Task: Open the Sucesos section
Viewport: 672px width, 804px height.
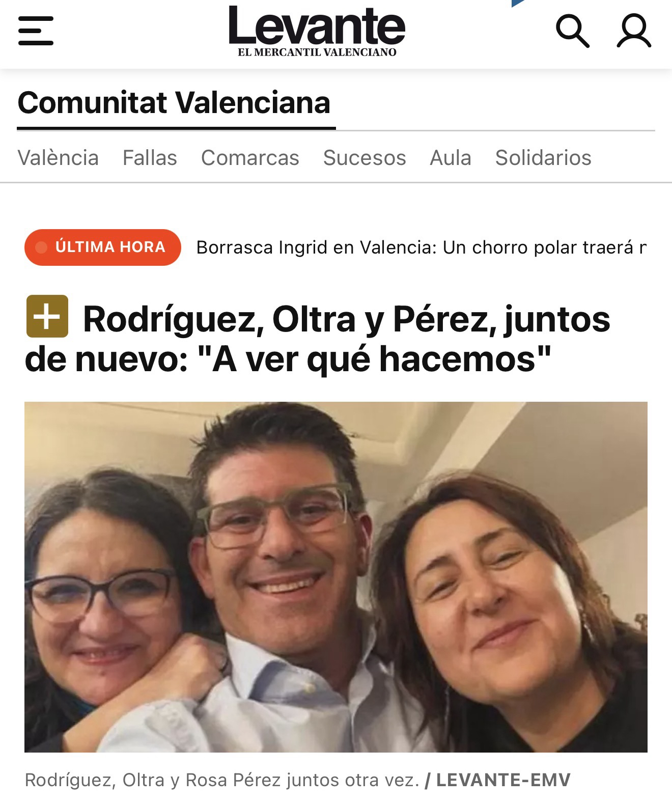Action: point(365,158)
